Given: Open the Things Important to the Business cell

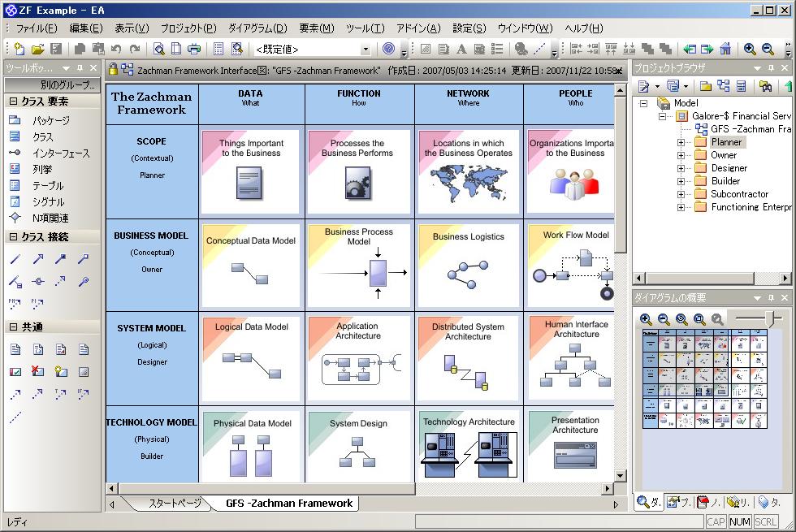Looking at the screenshot, I should (251, 171).
